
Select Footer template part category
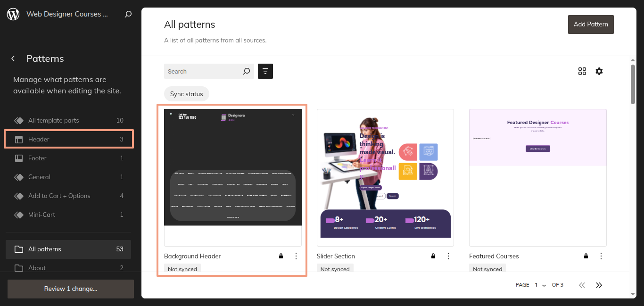[69, 158]
